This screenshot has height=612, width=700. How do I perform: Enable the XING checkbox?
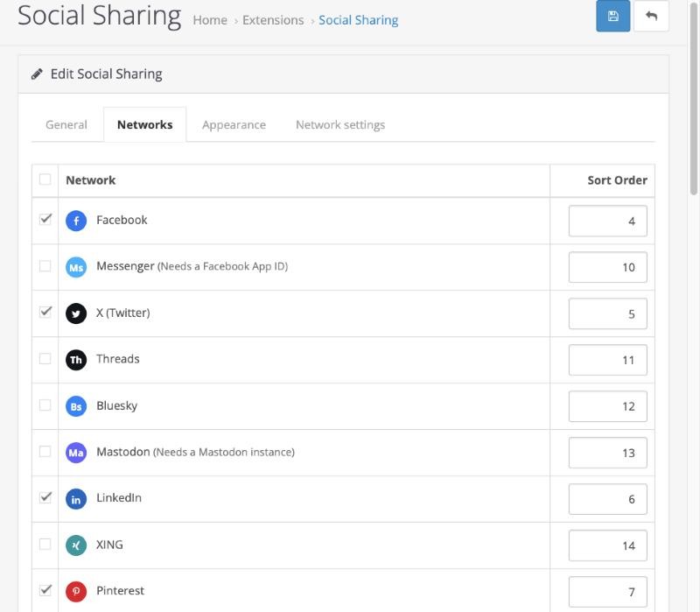click(x=45, y=544)
